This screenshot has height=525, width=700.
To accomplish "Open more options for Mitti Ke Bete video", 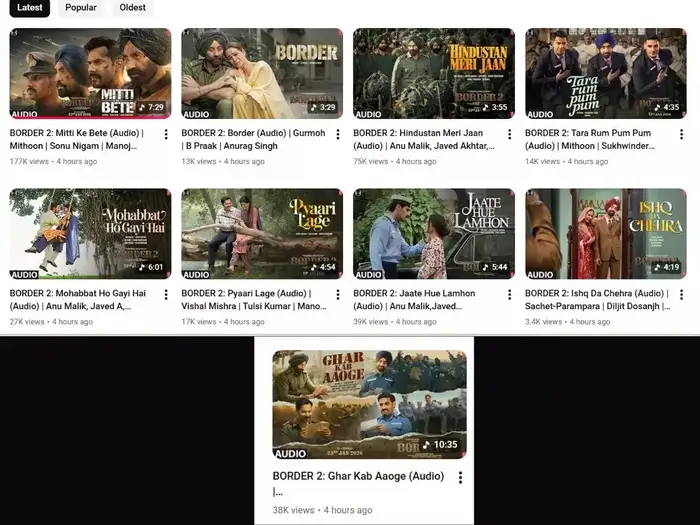I will 165,134.
